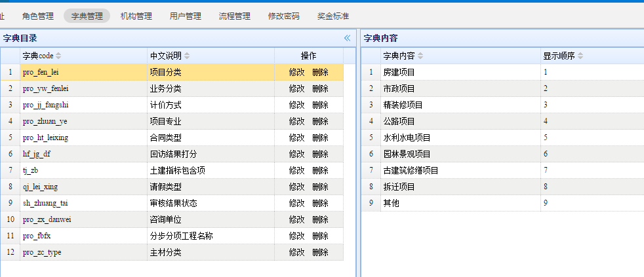Screen dimensions: 644x277
Task: Open the 角色管理 tab
Action: (x=37, y=16)
